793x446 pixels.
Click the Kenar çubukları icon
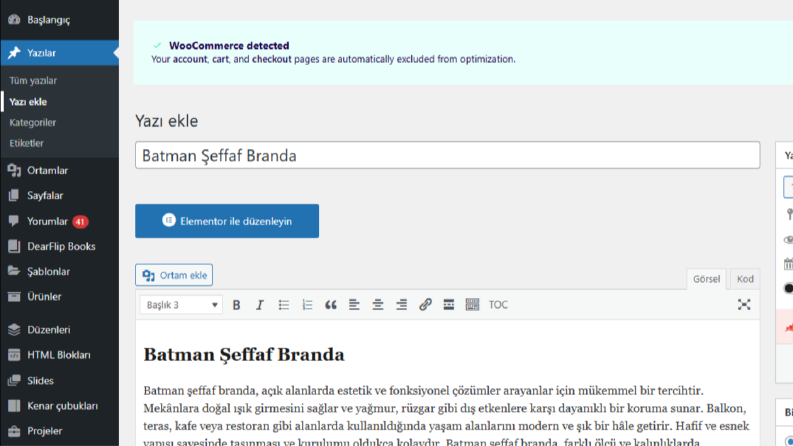(14, 406)
